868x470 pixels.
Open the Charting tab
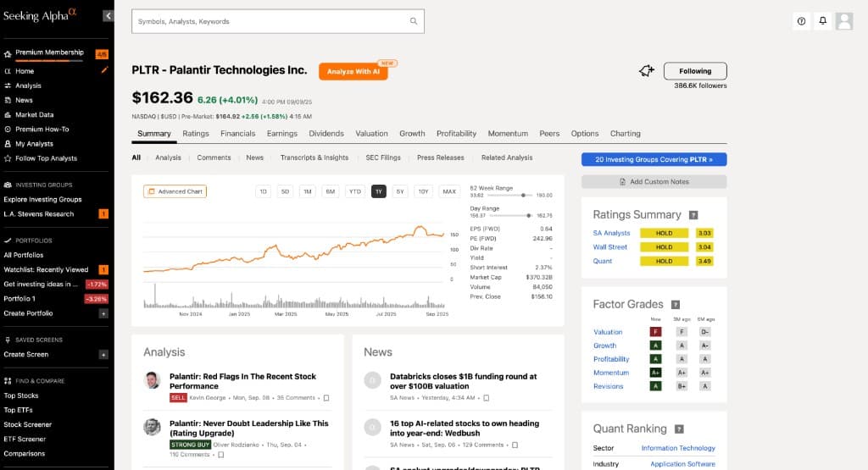625,134
